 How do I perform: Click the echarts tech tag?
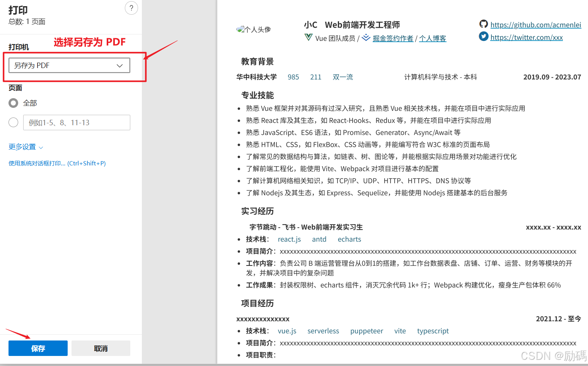click(349, 239)
